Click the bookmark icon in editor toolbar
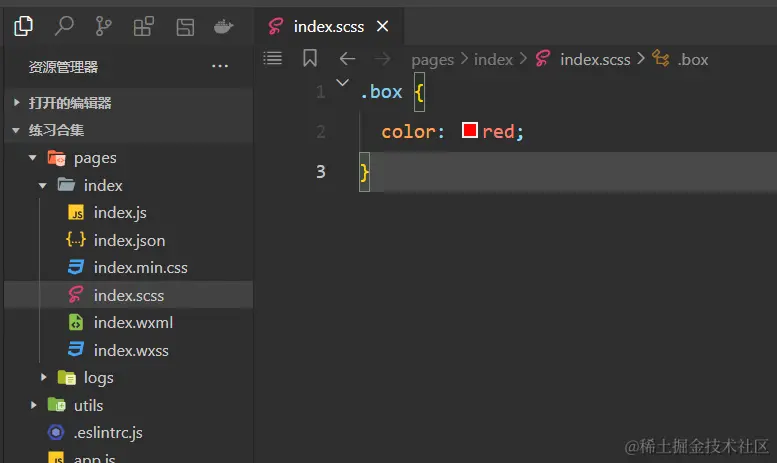 pyautogui.click(x=310, y=59)
